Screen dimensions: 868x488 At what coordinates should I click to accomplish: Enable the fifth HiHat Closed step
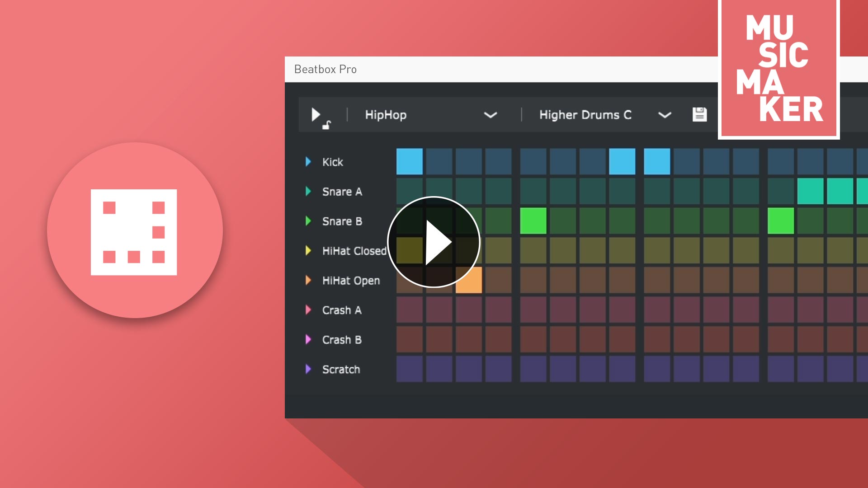click(533, 250)
